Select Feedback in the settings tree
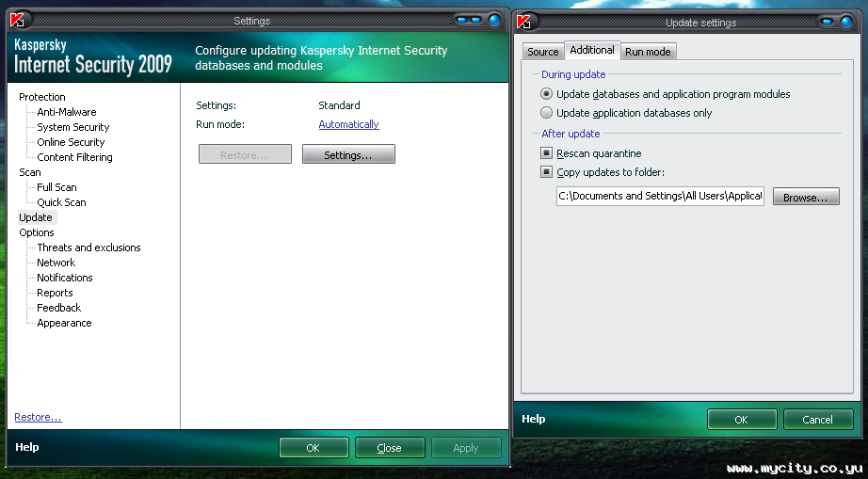The width and height of the screenshot is (868, 479). point(58,308)
